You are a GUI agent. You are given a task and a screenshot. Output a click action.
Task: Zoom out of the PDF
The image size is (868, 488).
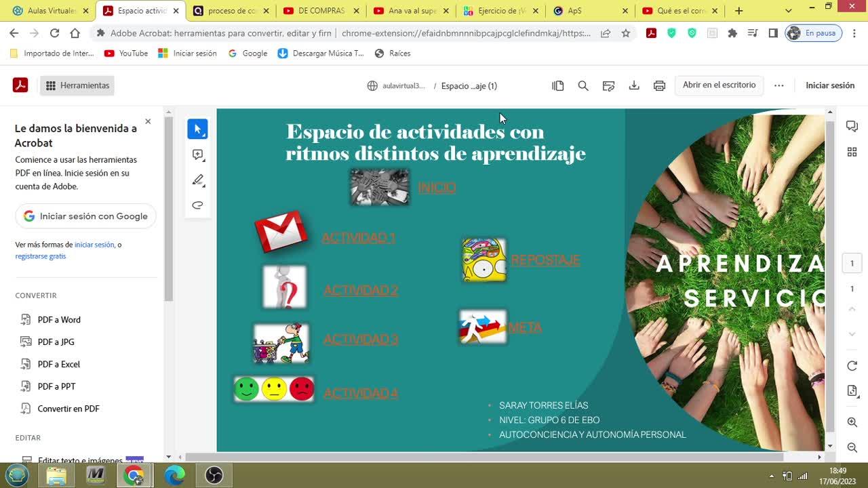[852, 447]
